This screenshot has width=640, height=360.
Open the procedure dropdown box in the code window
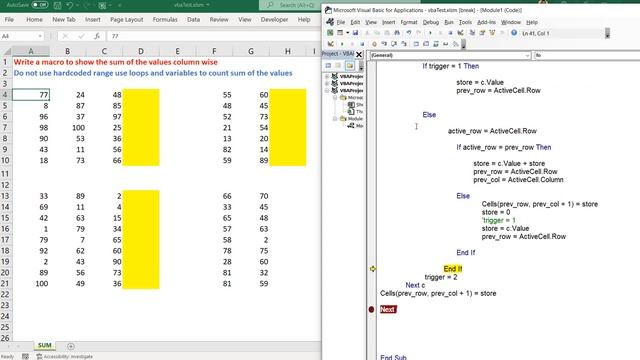587,55
